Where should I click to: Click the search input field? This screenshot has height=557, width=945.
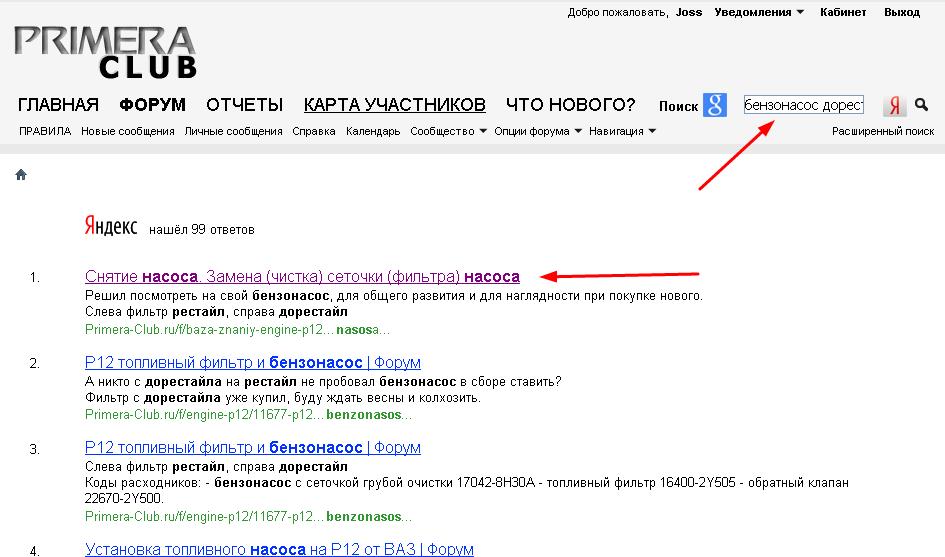coord(803,105)
